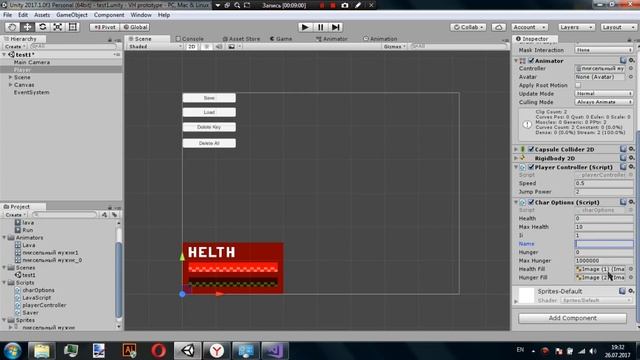
Task: Open Create menu in Hierarchy panel
Action: pyautogui.click(x=15, y=47)
